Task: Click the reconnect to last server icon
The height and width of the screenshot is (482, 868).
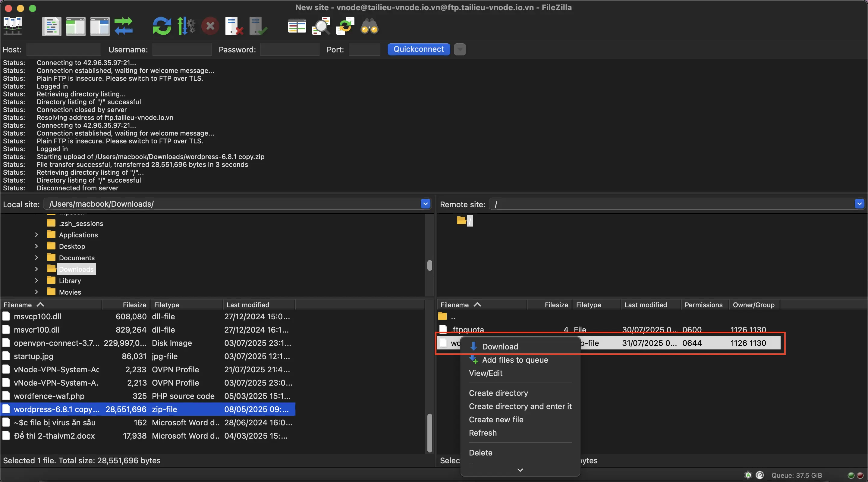Action: pyautogui.click(x=258, y=26)
